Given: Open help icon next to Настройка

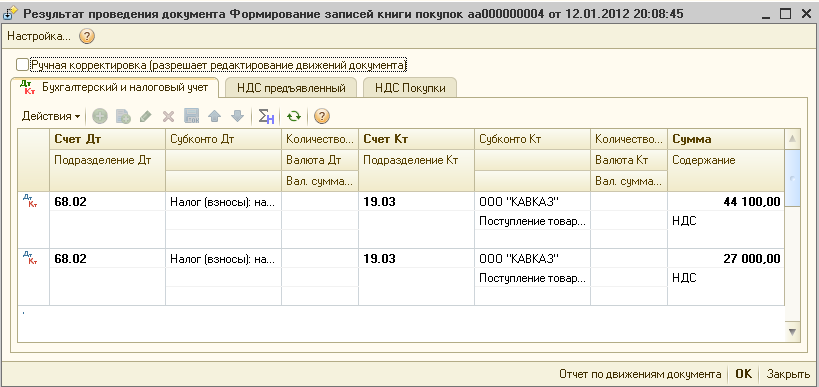Looking at the screenshot, I should coord(87,37).
